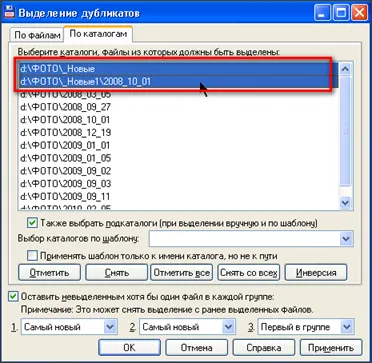The image size is (372, 363).
Task: Click the Инверсия button
Action: coord(316,273)
